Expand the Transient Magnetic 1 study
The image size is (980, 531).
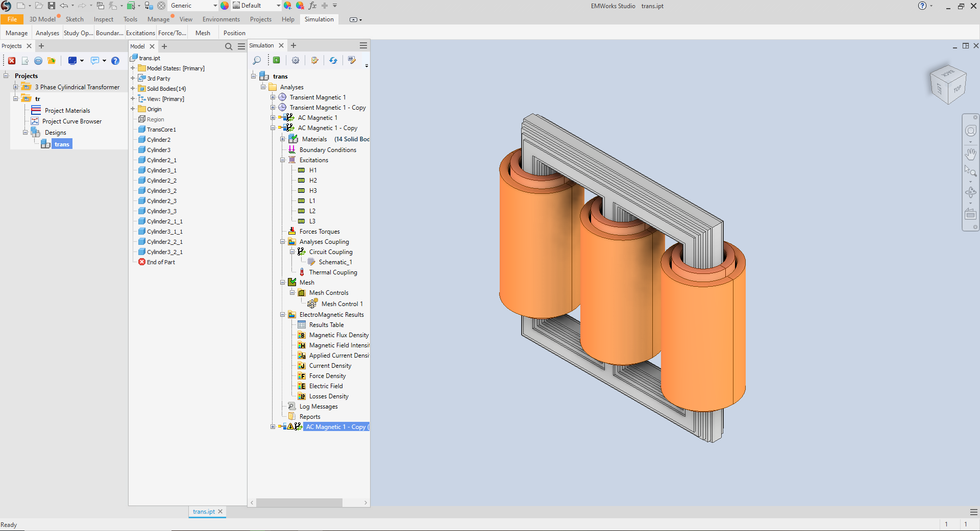[x=273, y=97]
